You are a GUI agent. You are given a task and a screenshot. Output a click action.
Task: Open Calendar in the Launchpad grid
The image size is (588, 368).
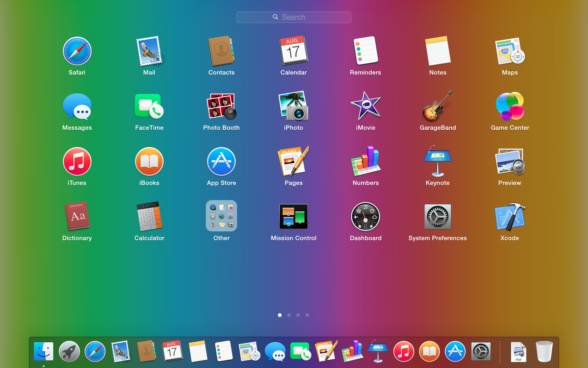(294, 51)
